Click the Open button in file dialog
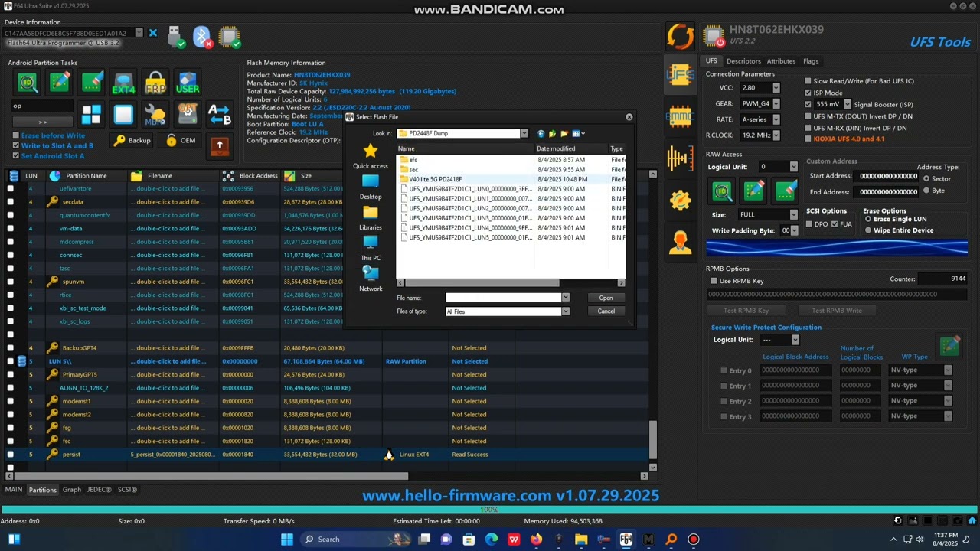 (x=606, y=298)
